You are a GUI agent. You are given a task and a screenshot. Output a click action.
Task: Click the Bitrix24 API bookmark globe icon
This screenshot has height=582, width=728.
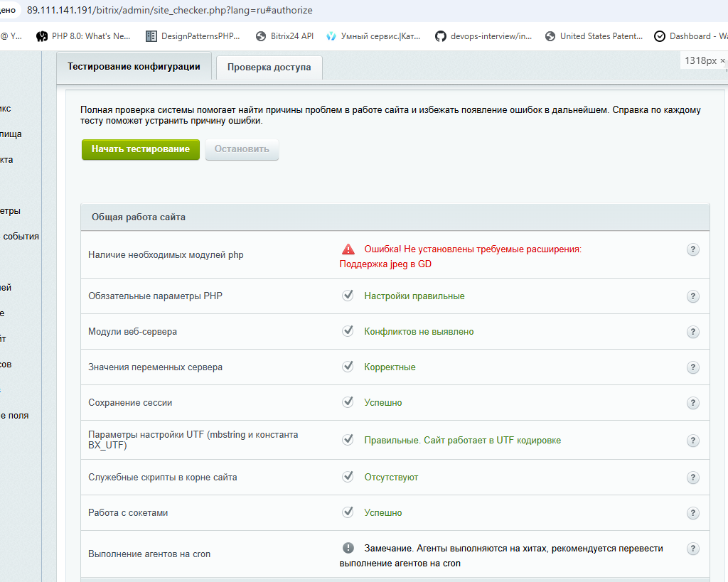tap(261, 36)
